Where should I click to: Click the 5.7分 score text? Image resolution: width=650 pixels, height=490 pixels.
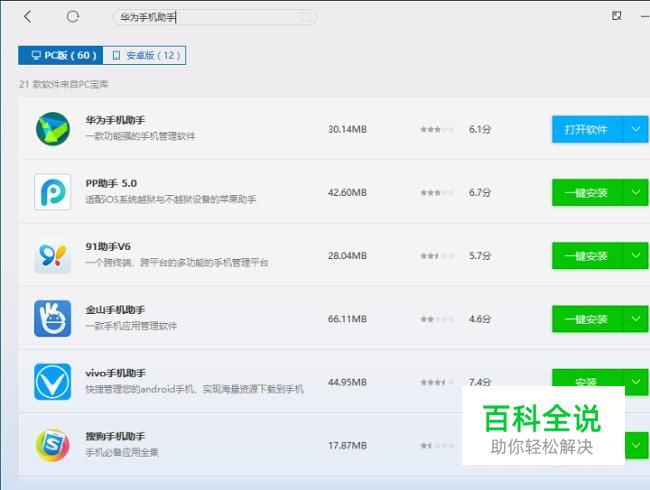coord(480,256)
